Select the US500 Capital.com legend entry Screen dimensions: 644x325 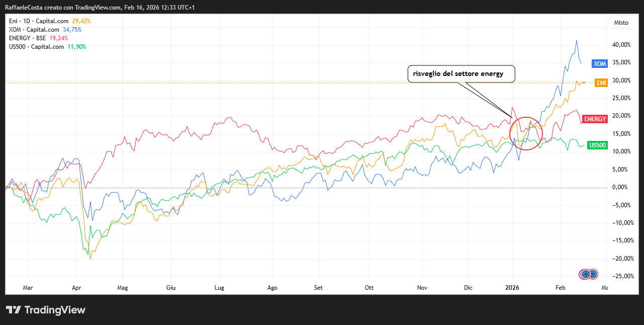click(36, 47)
